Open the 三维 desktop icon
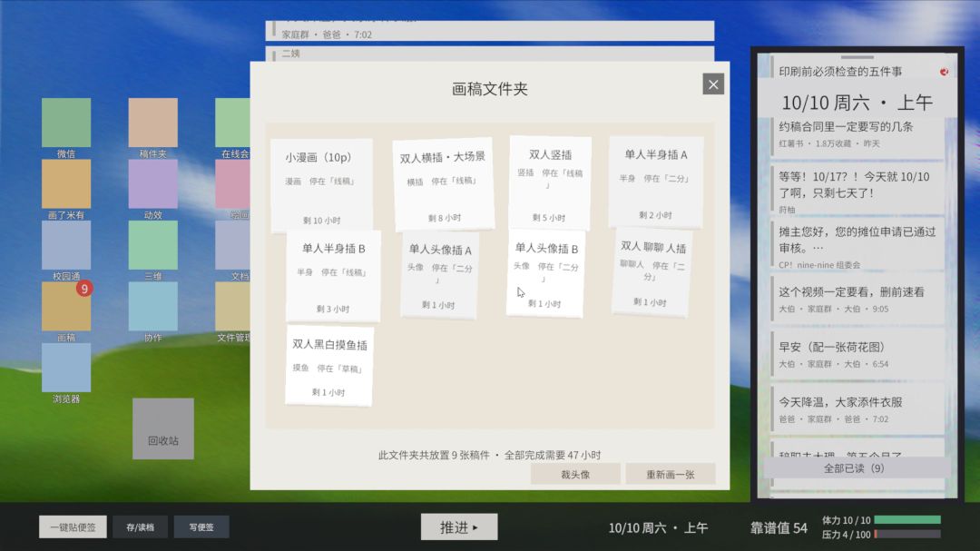980x551 pixels. (153, 245)
